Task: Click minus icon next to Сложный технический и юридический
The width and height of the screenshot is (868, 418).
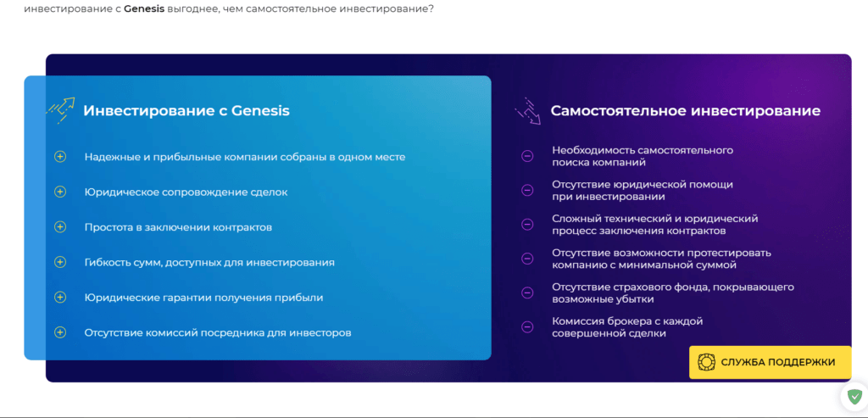Action: pos(527,224)
